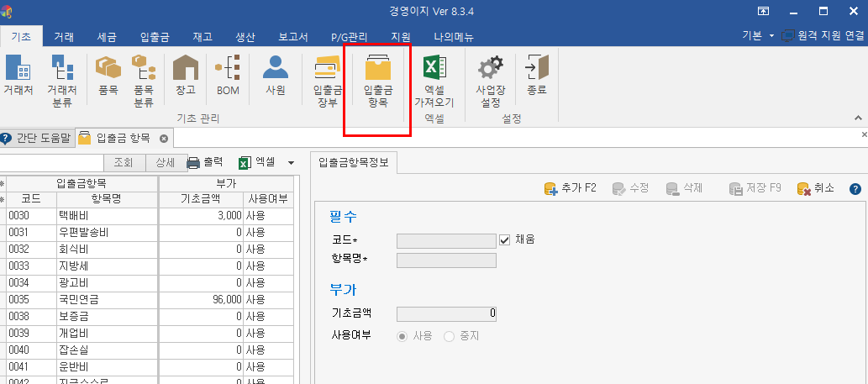
Task: Switch to the 보고서 ribbon tab
Action: click(x=292, y=37)
